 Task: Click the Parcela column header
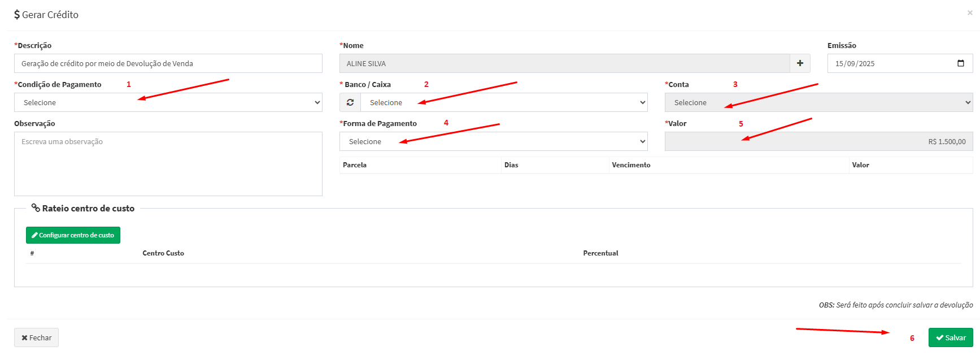coord(355,165)
